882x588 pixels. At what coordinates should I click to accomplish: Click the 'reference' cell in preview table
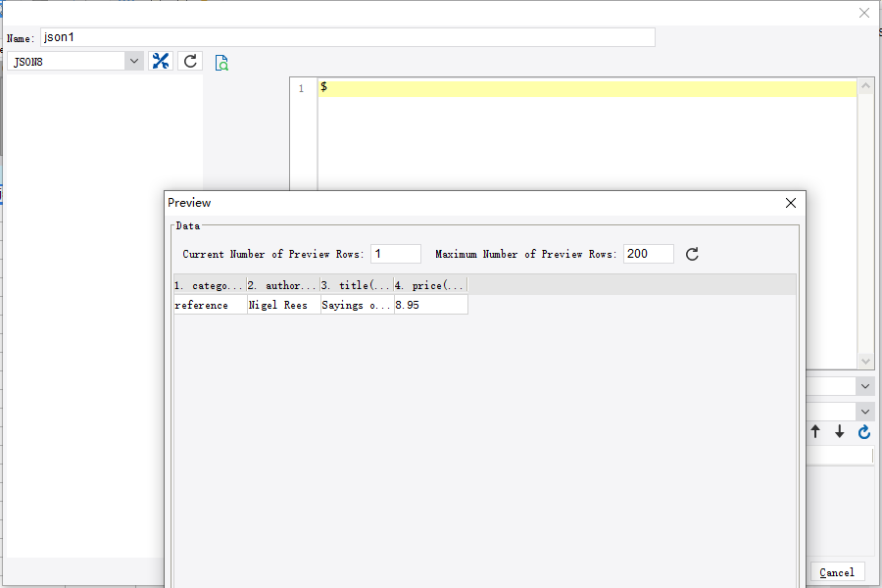(211, 305)
